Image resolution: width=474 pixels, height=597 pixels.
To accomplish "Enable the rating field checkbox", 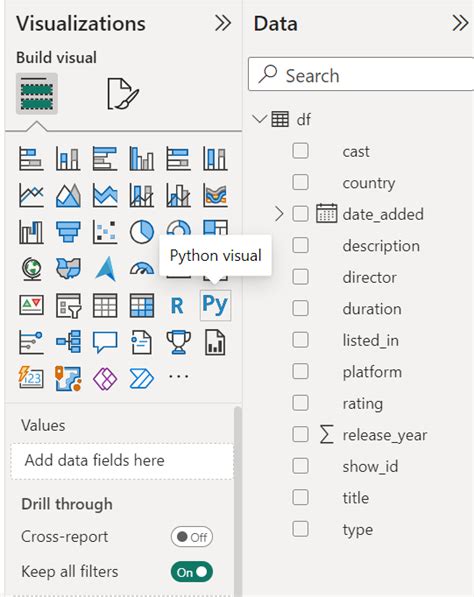I will pos(300,403).
